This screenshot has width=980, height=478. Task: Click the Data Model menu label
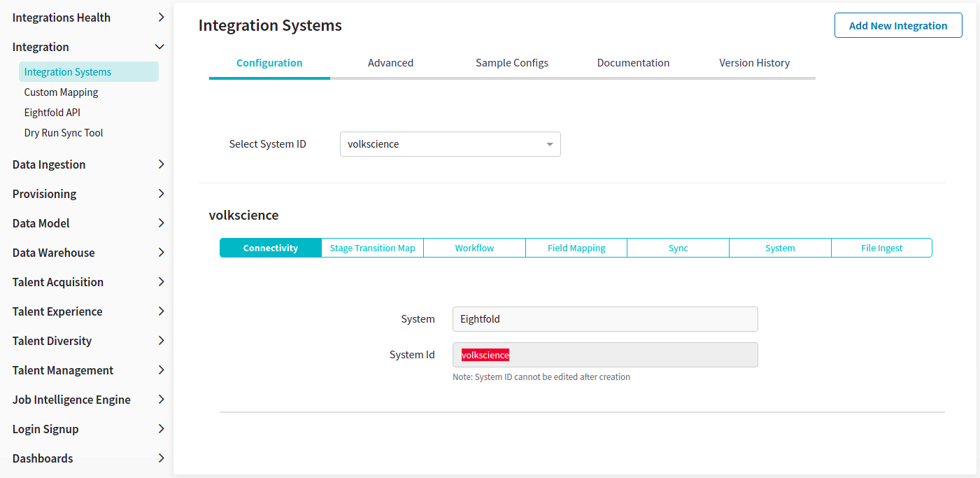pyautogui.click(x=41, y=223)
